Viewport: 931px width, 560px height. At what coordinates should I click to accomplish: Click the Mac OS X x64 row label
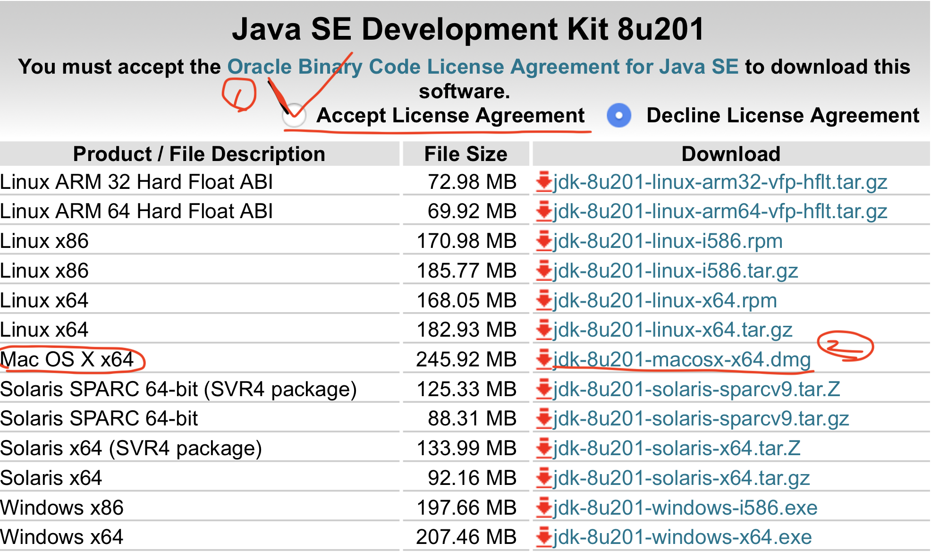[x=67, y=359]
